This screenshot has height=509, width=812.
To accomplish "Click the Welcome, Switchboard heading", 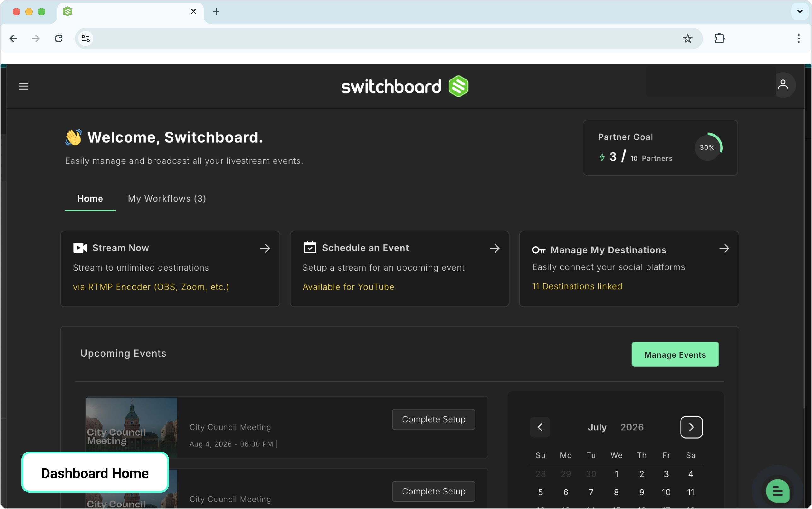I will (x=175, y=137).
